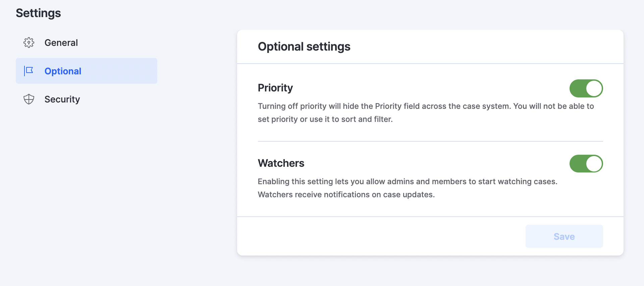Click the gear icon beside General
This screenshot has height=286, width=644.
click(29, 43)
